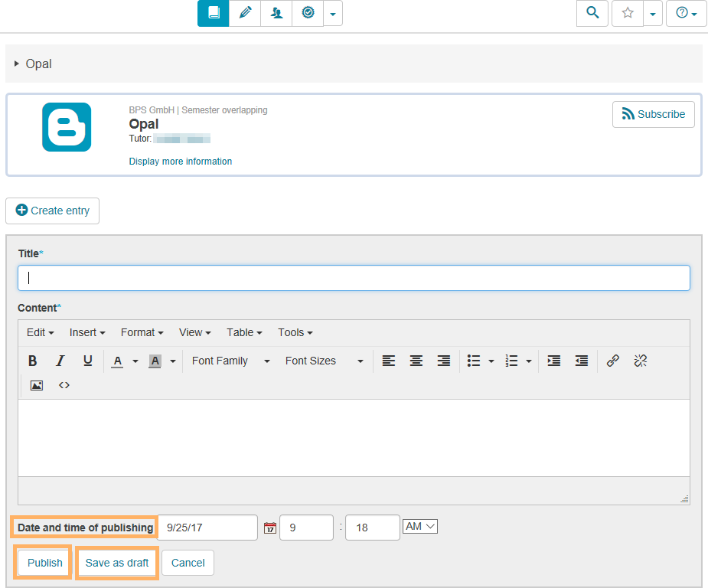Screen dimensions: 708x588
Task: Expand the Opal breadcrumb section
Action: coord(17,64)
